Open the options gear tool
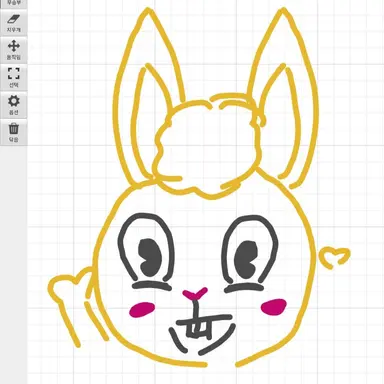384x384 pixels. [14, 105]
